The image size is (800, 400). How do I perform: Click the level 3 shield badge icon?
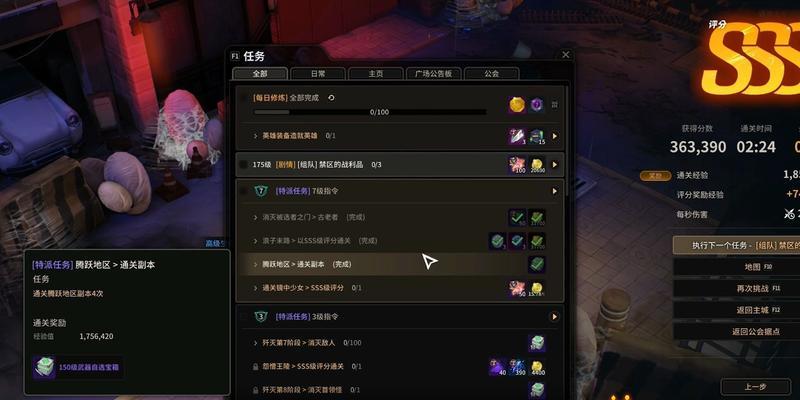click(261, 317)
